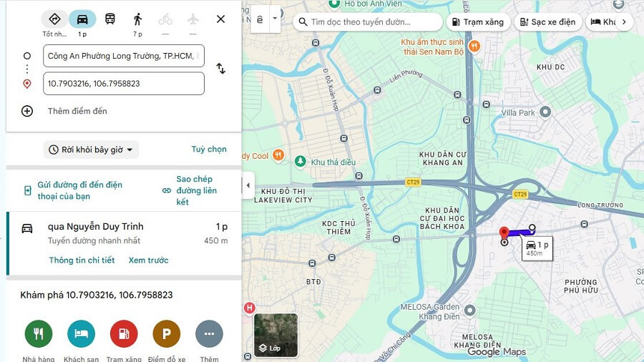Viewport: 644px width, 362px height.
Task: Explore nearby Trạm xăng gas stations
Action: (x=124, y=333)
